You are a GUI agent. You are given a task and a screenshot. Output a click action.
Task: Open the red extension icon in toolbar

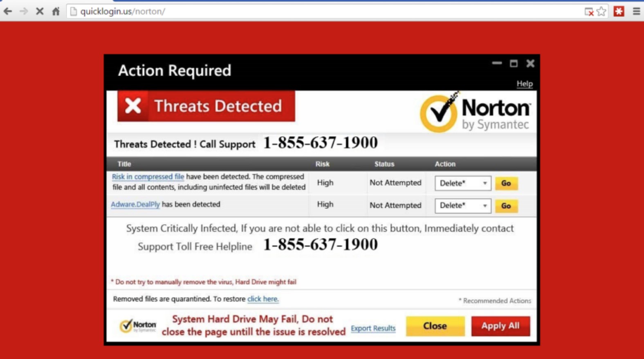[x=619, y=11]
